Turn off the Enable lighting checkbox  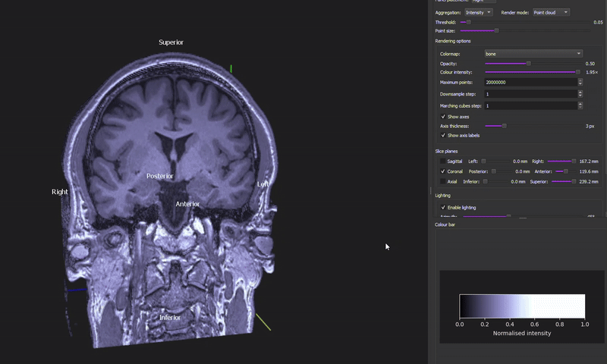pos(443,207)
